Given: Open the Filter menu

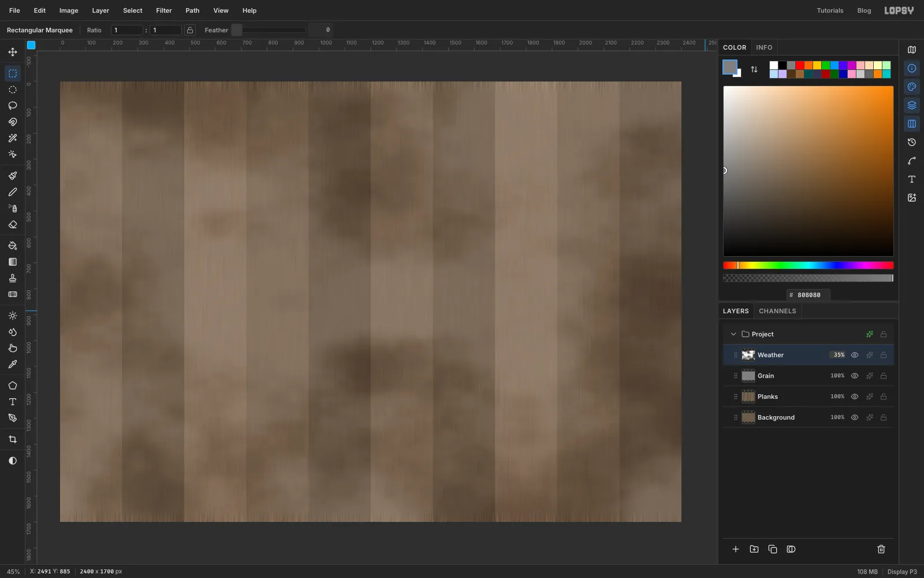Looking at the screenshot, I should click(164, 10).
